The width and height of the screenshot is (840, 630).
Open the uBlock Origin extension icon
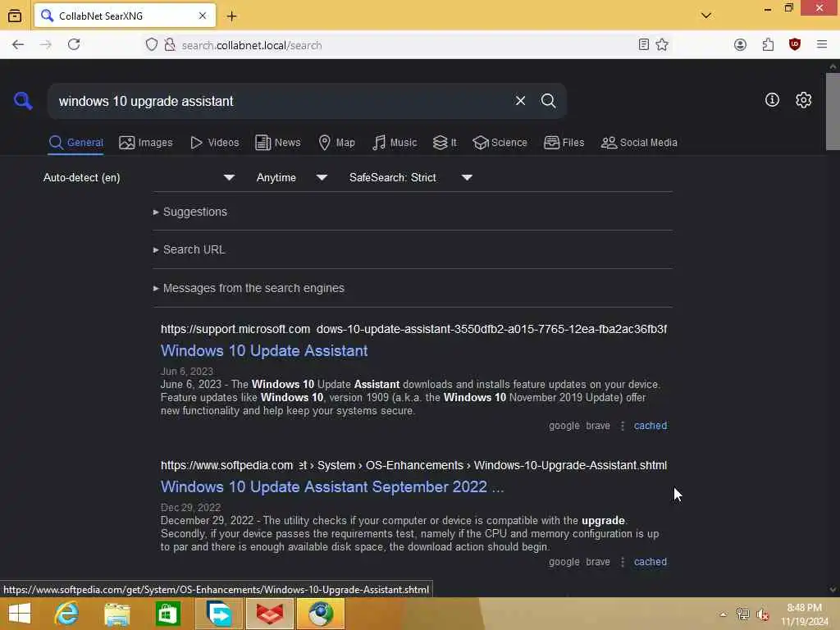point(795,44)
